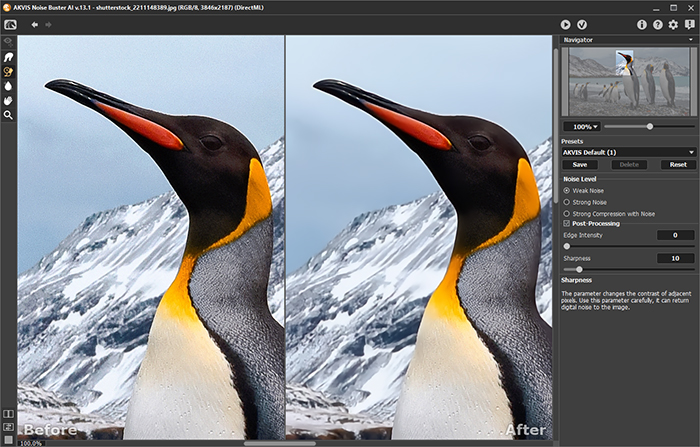
Task: Click the Sharpness slider handle
Action: tap(579, 269)
